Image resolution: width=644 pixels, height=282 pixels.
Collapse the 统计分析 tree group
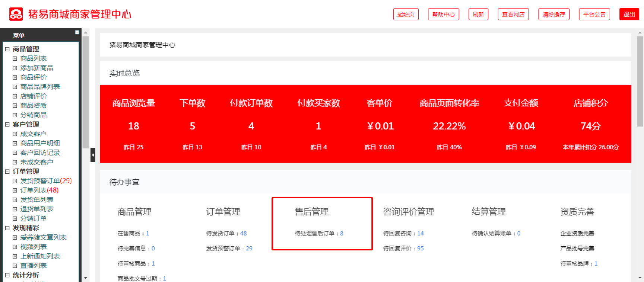[x=7, y=275]
